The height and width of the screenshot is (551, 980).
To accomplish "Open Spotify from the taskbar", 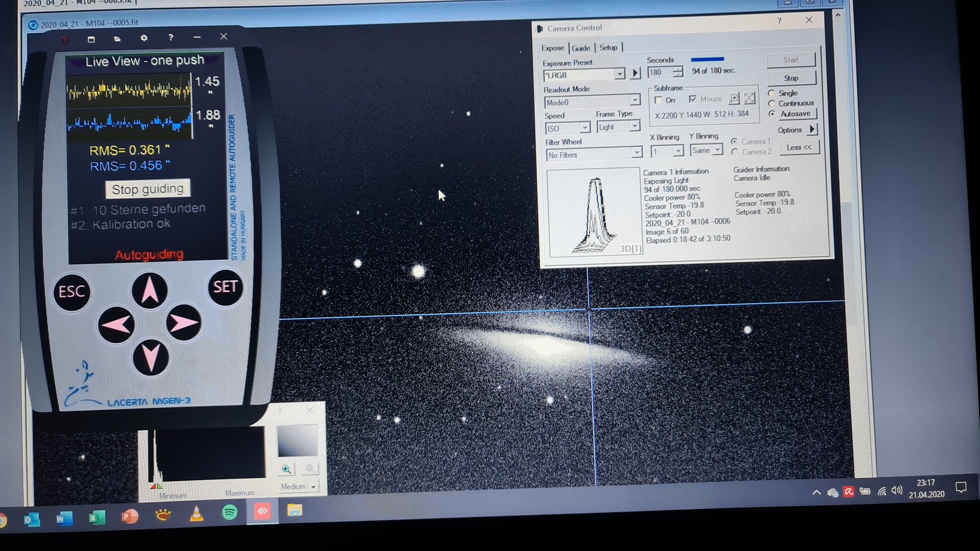I will coord(230,512).
